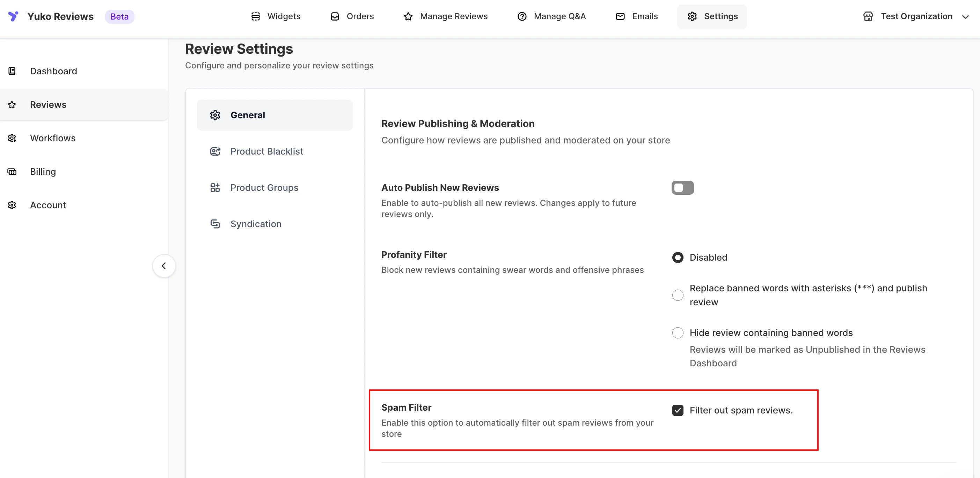Open Billing in the sidebar
Viewport: 980px width, 478px height.
tap(84, 172)
